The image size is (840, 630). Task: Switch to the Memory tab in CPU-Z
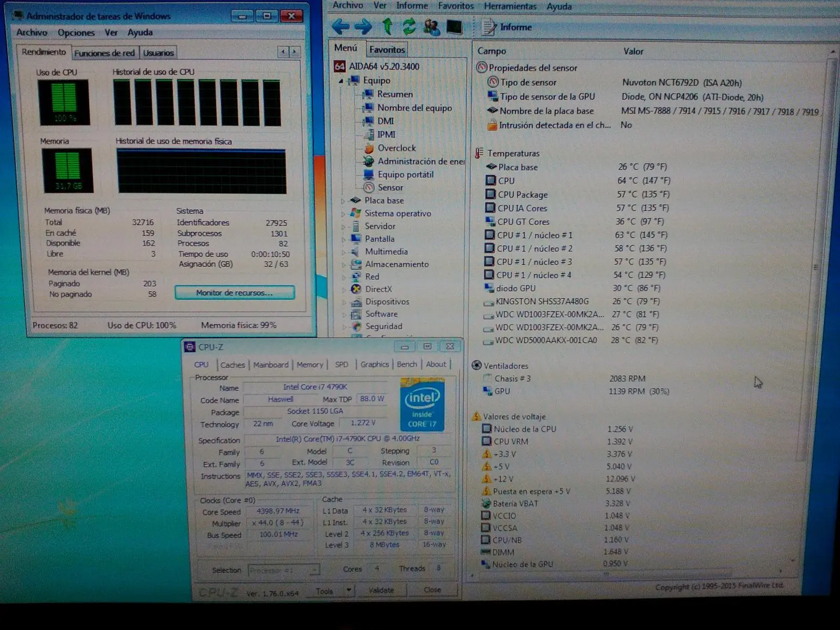click(x=310, y=364)
